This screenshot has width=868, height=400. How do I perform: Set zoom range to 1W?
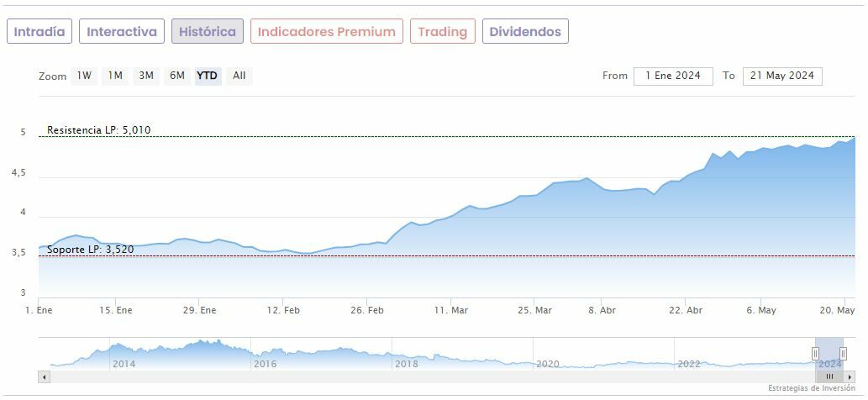pos(84,76)
